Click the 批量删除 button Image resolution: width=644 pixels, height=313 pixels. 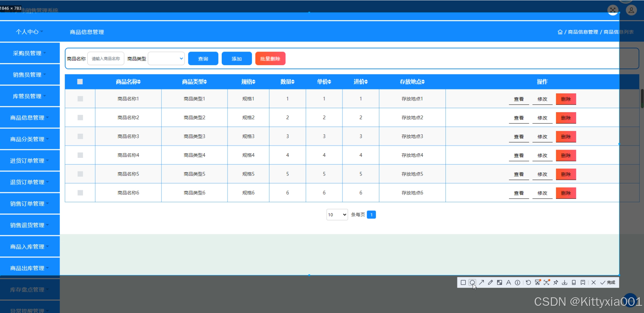coord(270,59)
